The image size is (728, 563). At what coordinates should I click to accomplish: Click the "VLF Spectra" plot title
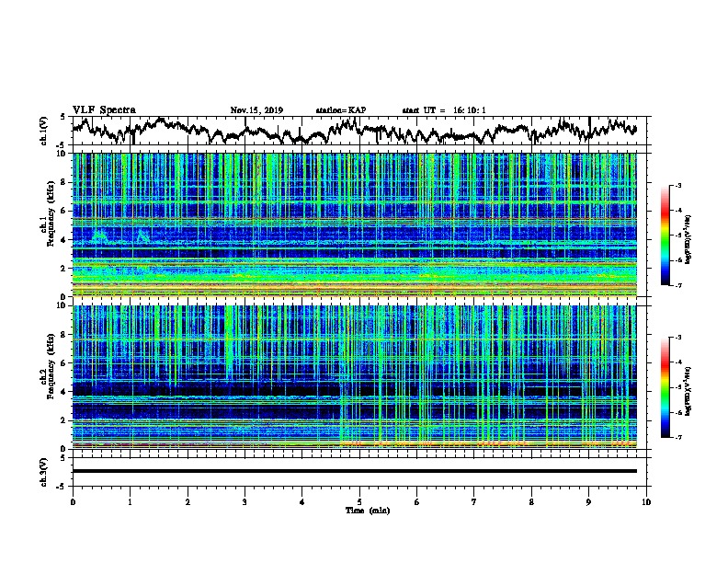pyautogui.click(x=104, y=110)
